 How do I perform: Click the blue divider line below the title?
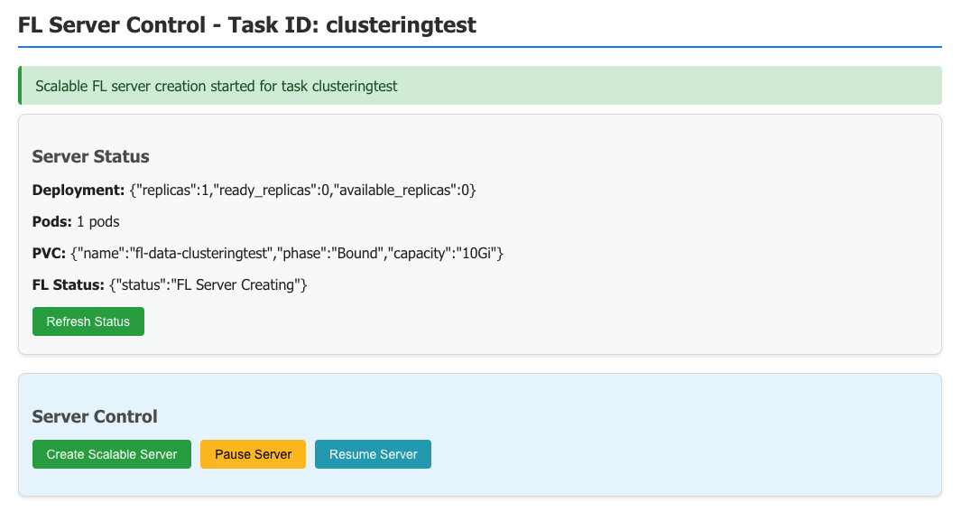point(479,46)
